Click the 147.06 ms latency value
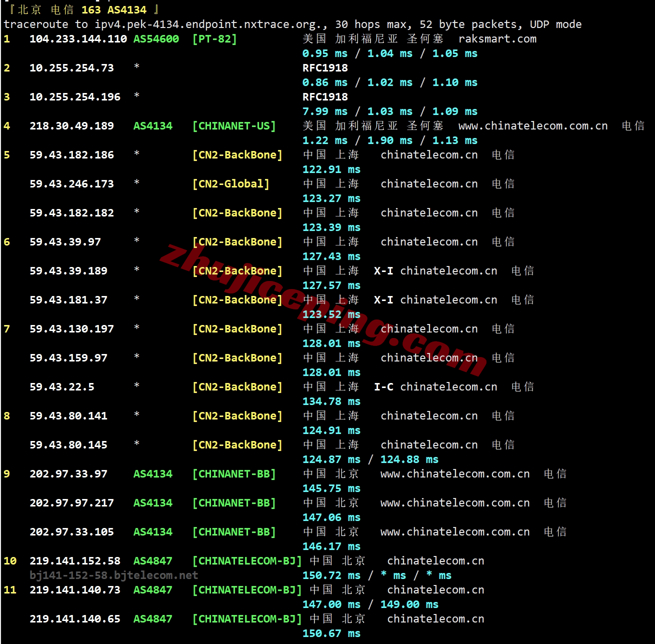The width and height of the screenshot is (655, 644). click(x=331, y=517)
